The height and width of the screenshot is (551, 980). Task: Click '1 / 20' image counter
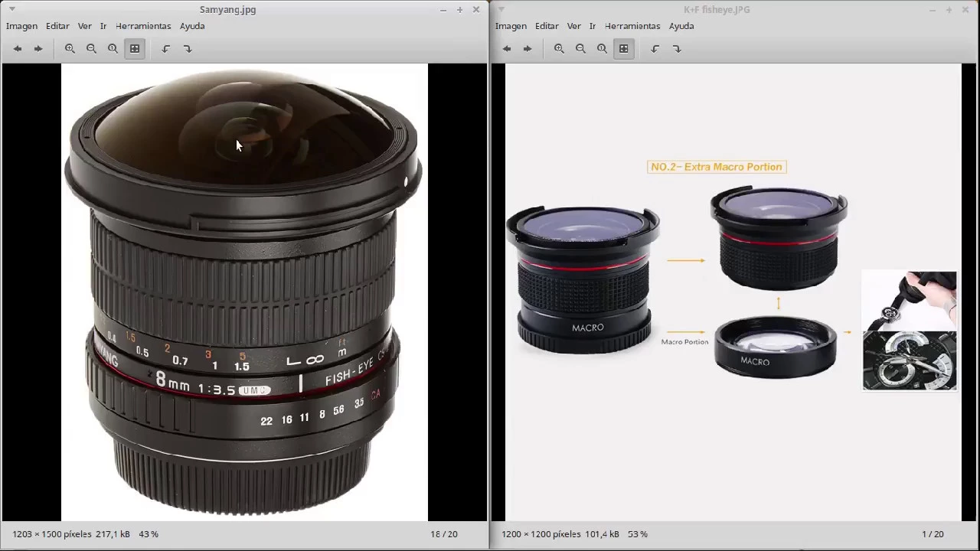933,534
